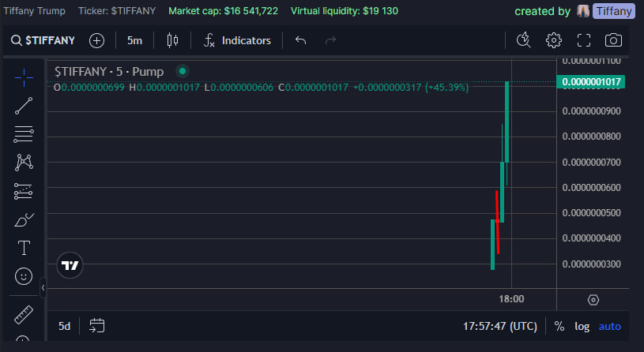
Task: Open price axis settings hexagon icon
Action: click(x=593, y=300)
